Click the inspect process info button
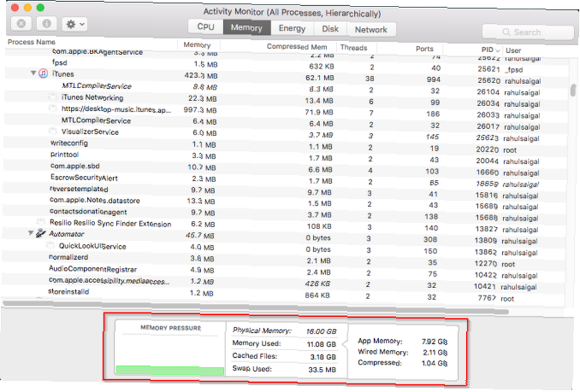The height and width of the screenshot is (392, 580). coord(46,24)
